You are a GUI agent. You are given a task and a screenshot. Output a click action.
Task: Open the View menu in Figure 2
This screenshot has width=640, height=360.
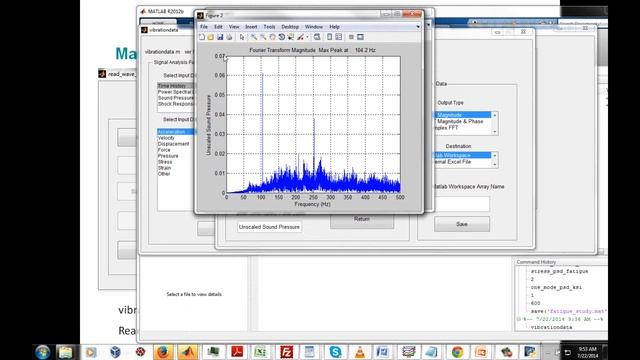(234, 27)
